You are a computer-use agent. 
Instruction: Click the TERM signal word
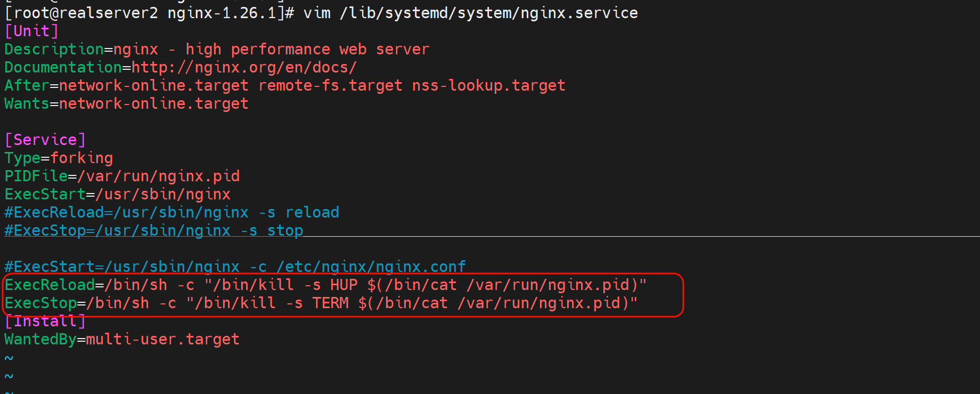(x=330, y=303)
